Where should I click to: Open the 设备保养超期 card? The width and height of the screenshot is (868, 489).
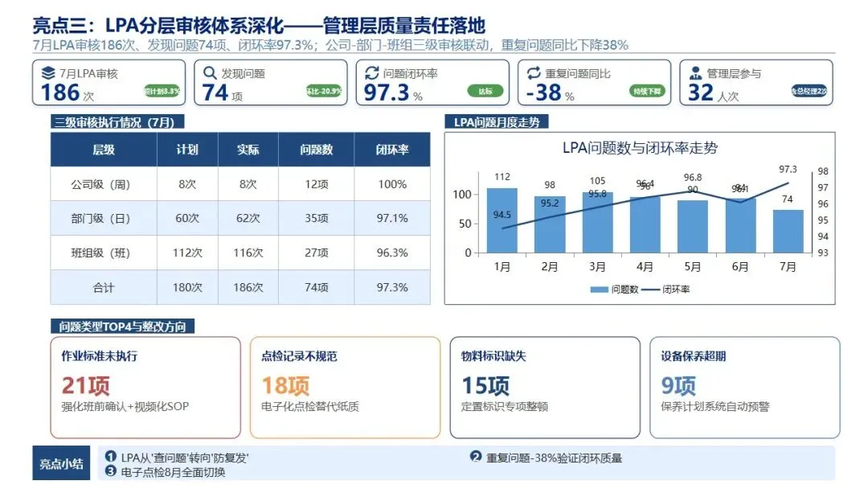pos(744,387)
